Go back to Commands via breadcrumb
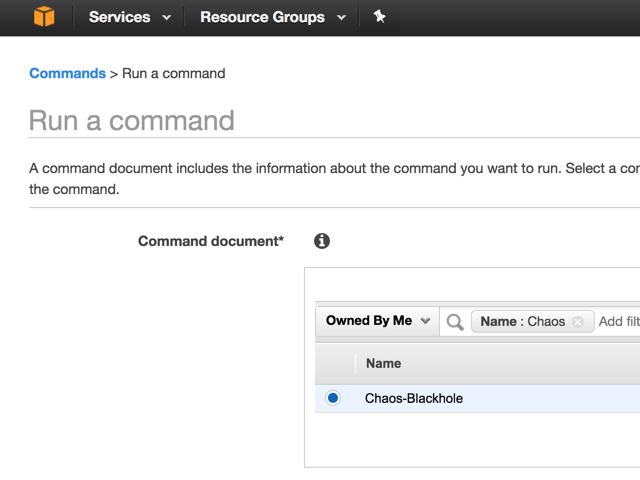 [x=67, y=73]
